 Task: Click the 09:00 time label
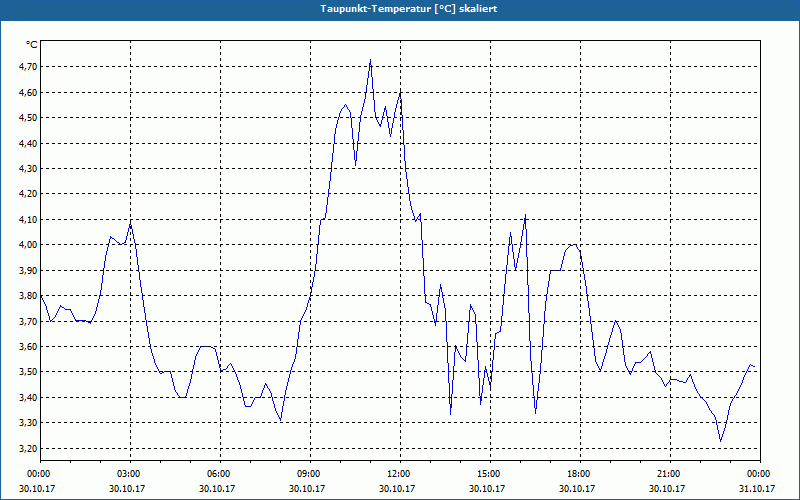[310, 474]
